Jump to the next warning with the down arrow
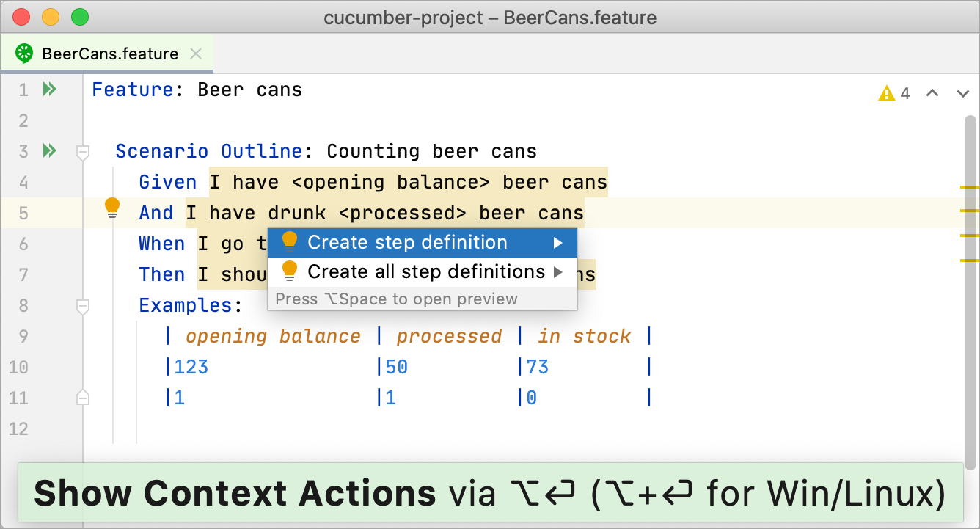The height and width of the screenshot is (529, 980). point(962,93)
